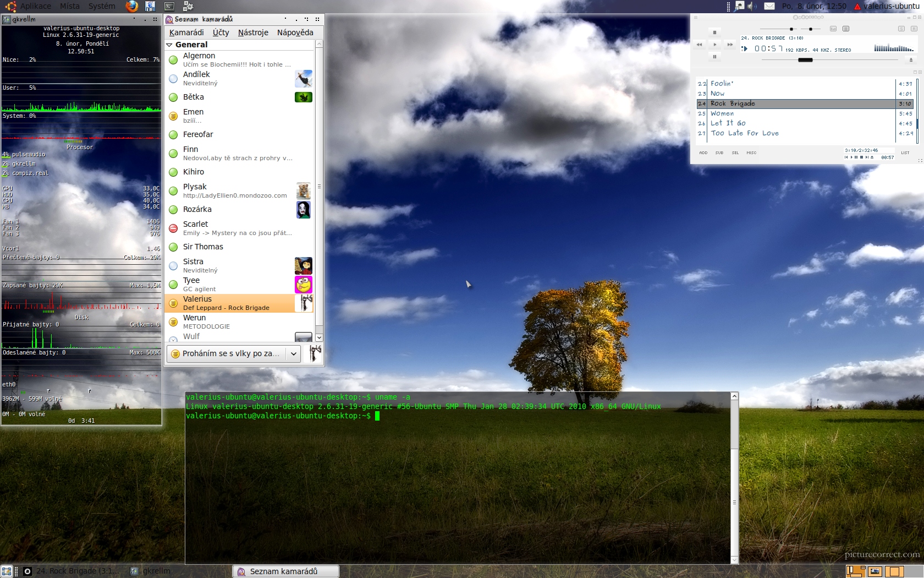Screen dimensions: 924x578
Task: Toggle the Audacious equalizer window button
Action: click(x=833, y=29)
